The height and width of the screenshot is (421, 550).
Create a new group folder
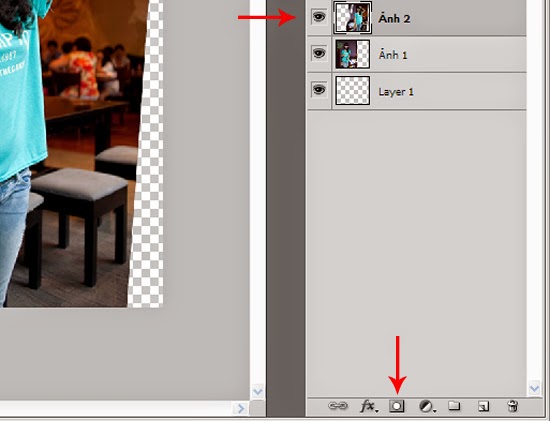[454, 406]
